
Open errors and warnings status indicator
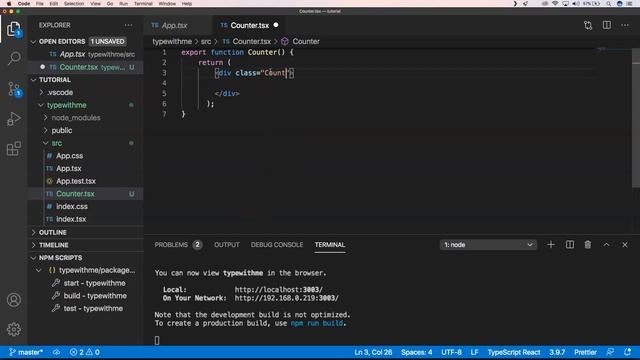click(84, 352)
